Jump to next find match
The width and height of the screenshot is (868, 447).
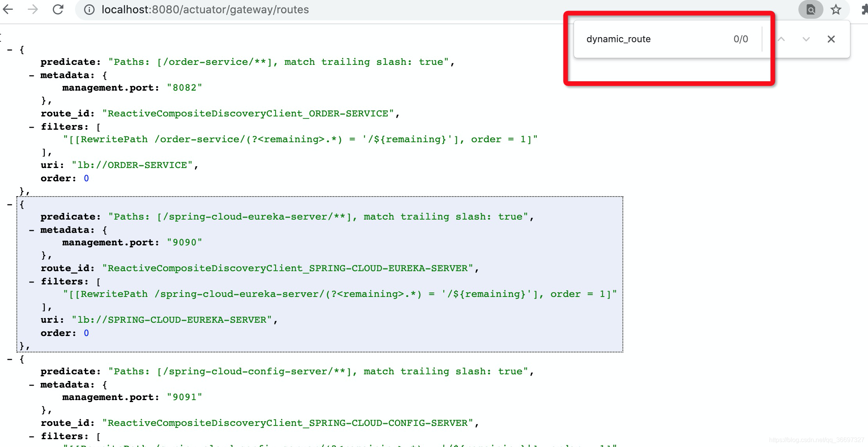pyautogui.click(x=806, y=39)
